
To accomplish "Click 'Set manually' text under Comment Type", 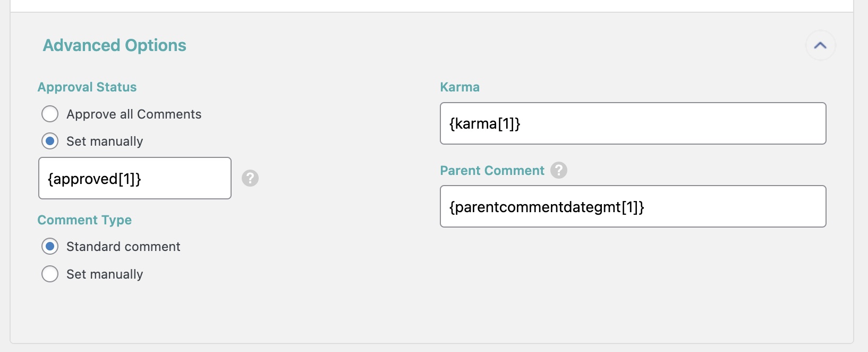I will point(105,274).
